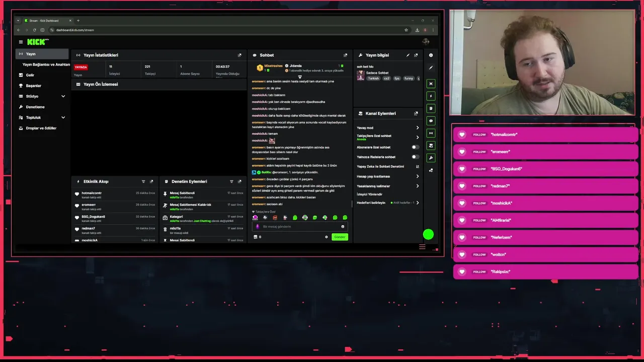
Task: Toggle the channel actions widget icon in right toolbar
Action: (x=431, y=145)
